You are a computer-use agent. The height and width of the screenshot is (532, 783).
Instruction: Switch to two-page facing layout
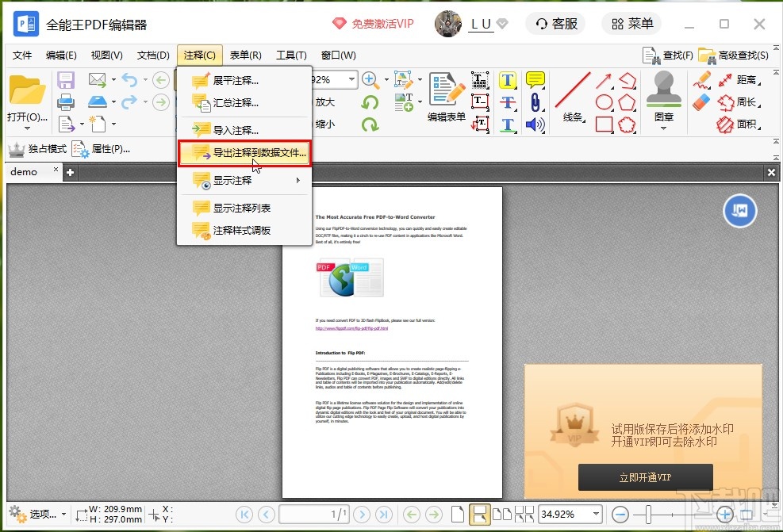pos(502,514)
